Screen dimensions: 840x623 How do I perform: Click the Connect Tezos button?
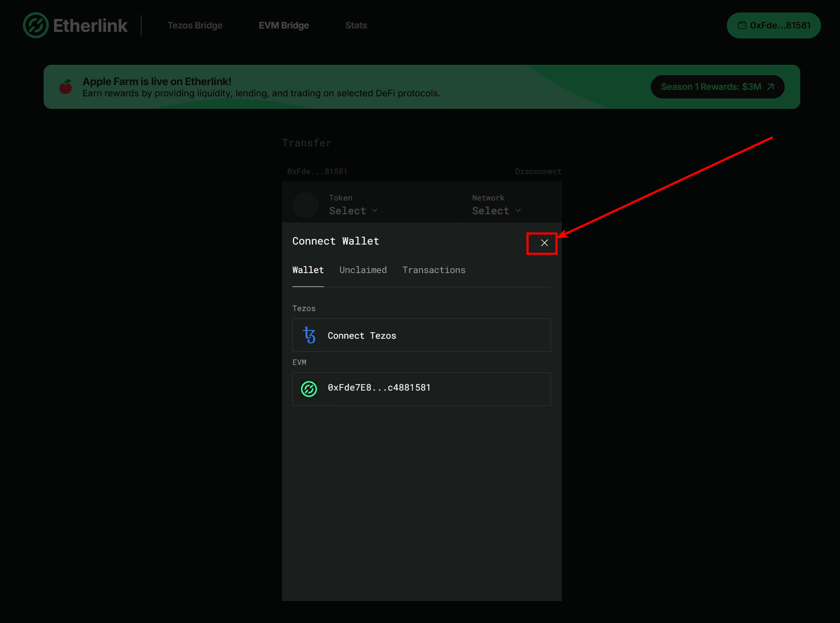tap(422, 335)
